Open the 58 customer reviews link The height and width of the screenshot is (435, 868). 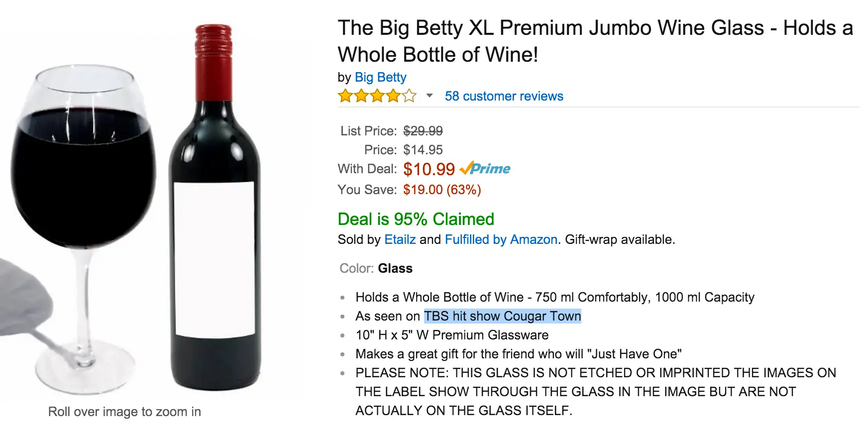click(x=504, y=96)
